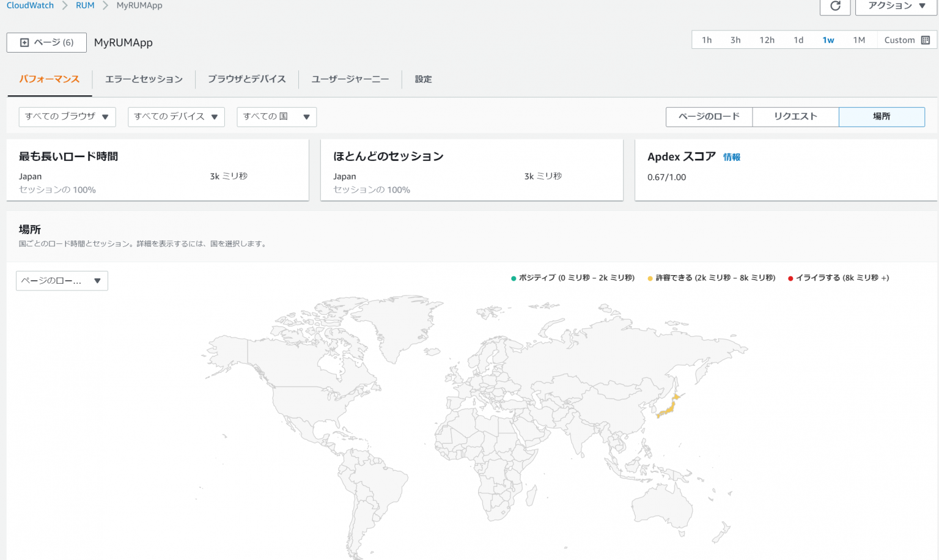Viewport: 939px width, 560px height.
Task: Open the すべての デバイス filter dropdown
Action: pos(176,117)
